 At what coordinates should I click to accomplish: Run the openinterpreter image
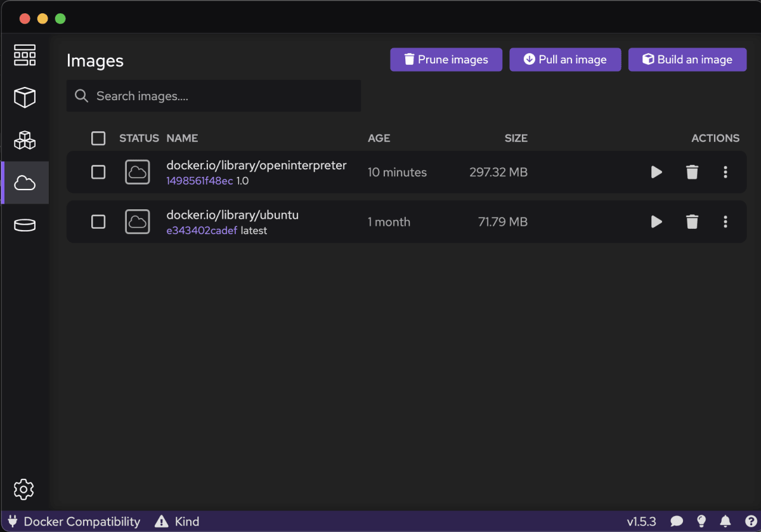coord(656,172)
